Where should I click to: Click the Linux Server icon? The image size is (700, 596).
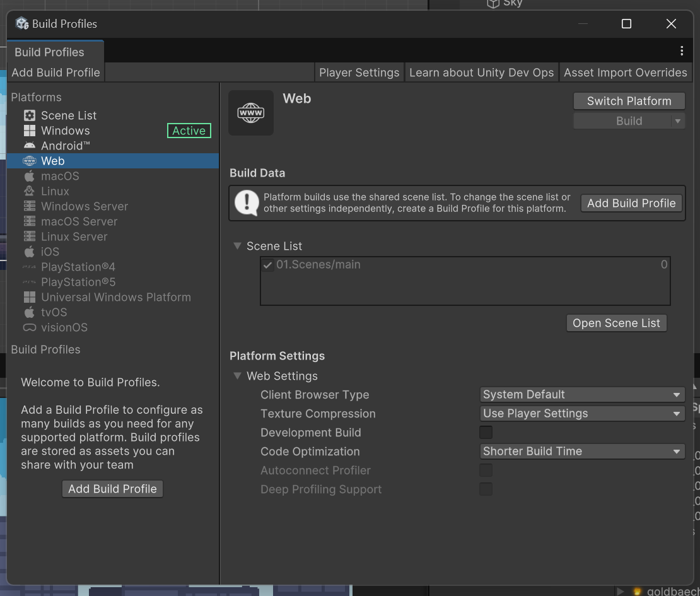click(x=30, y=237)
